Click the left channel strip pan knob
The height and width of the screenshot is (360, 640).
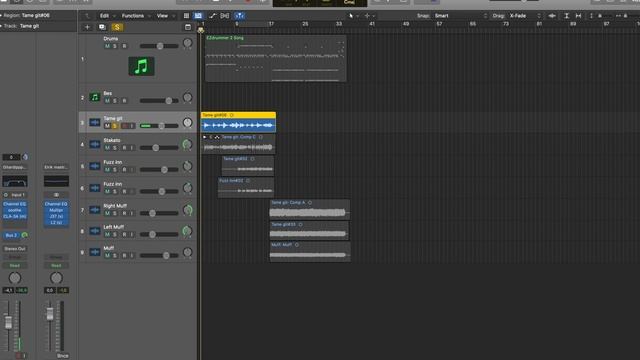15,278
